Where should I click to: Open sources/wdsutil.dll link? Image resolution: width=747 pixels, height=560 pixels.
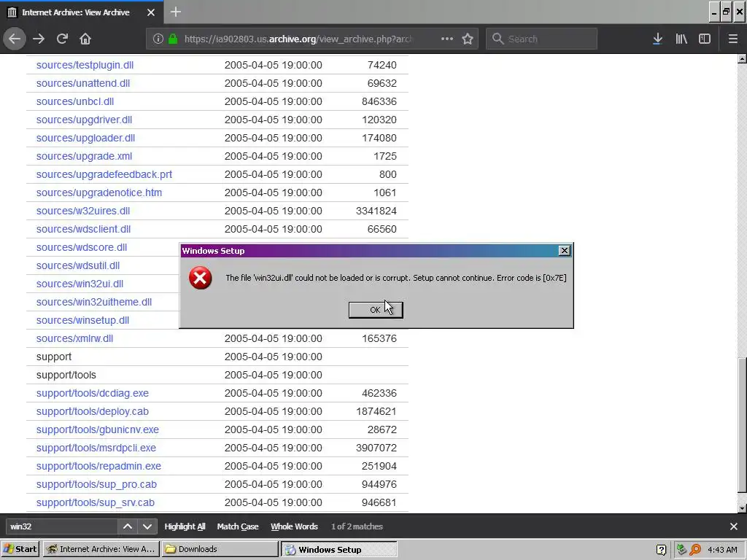pyautogui.click(x=77, y=265)
